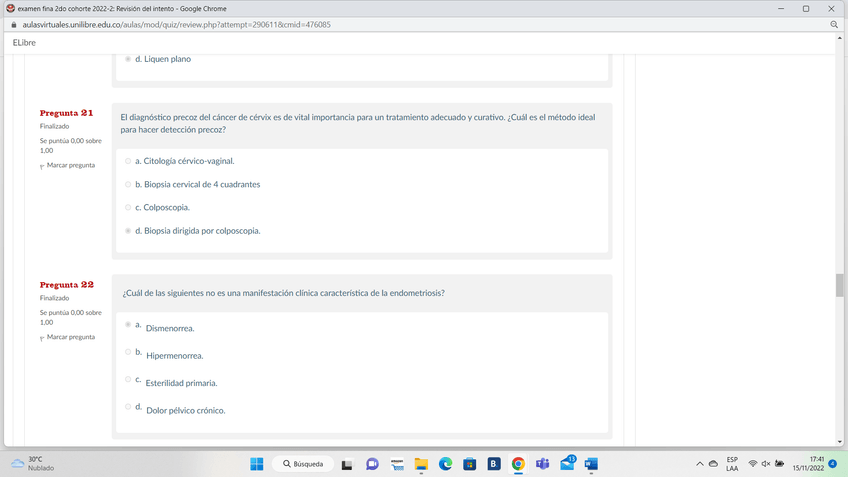
Task: Open notification center badge icon
Action: coord(833,463)
